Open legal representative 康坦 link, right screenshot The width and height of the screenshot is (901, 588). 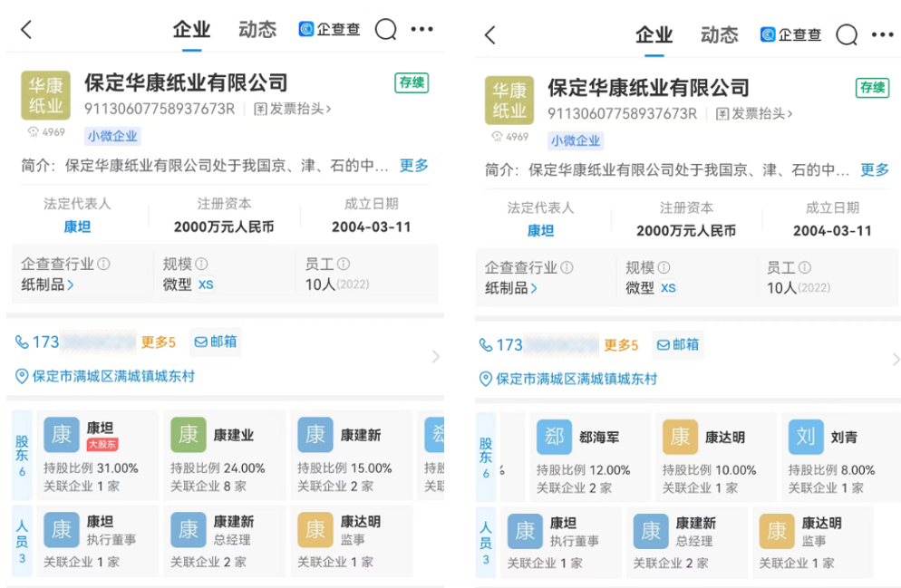pyautogui.click(x=540, y=231)
